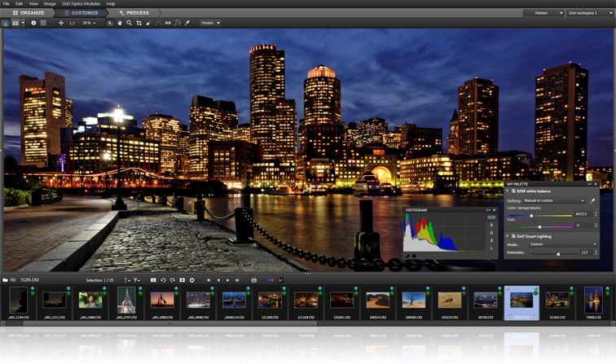The height and width of the screenshot is (364, 616).
Task: Activate the zoom magnifier tool
Action: [129, 23]
